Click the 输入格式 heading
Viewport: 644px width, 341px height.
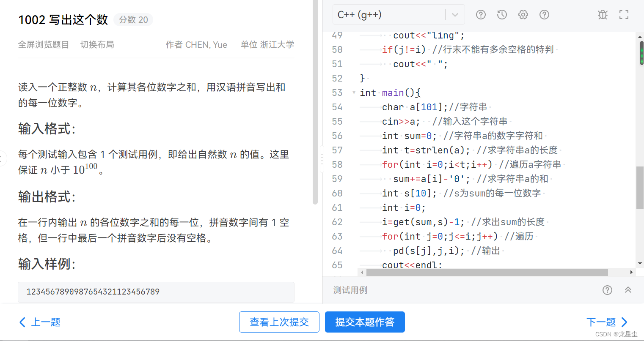coord(47,128)
